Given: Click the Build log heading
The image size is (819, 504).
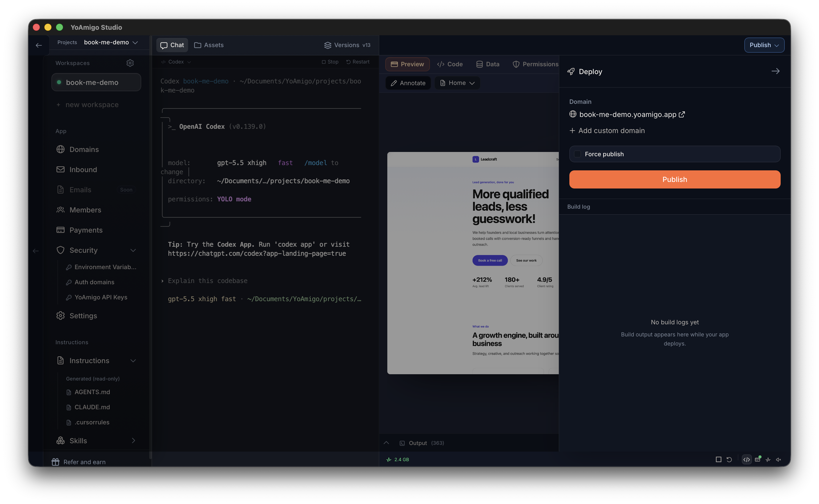Looking at the screenshot, I should (x=578, y=207).
